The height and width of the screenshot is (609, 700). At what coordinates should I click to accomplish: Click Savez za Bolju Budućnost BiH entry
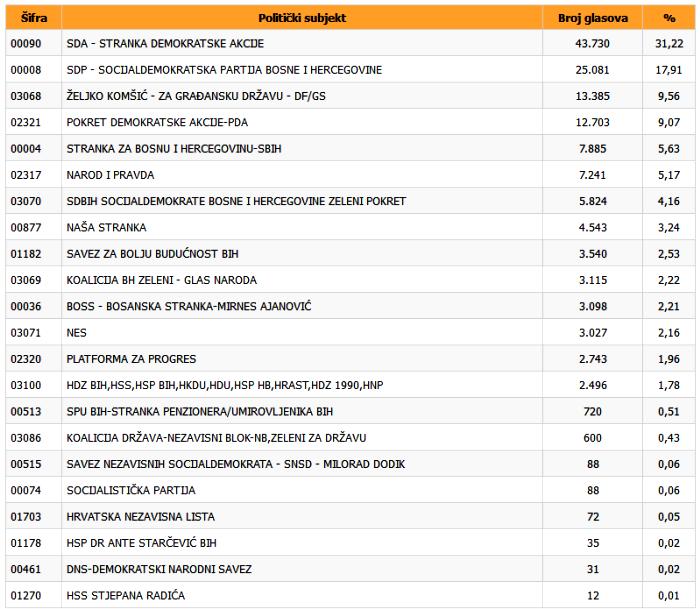[x=152, y=254]
